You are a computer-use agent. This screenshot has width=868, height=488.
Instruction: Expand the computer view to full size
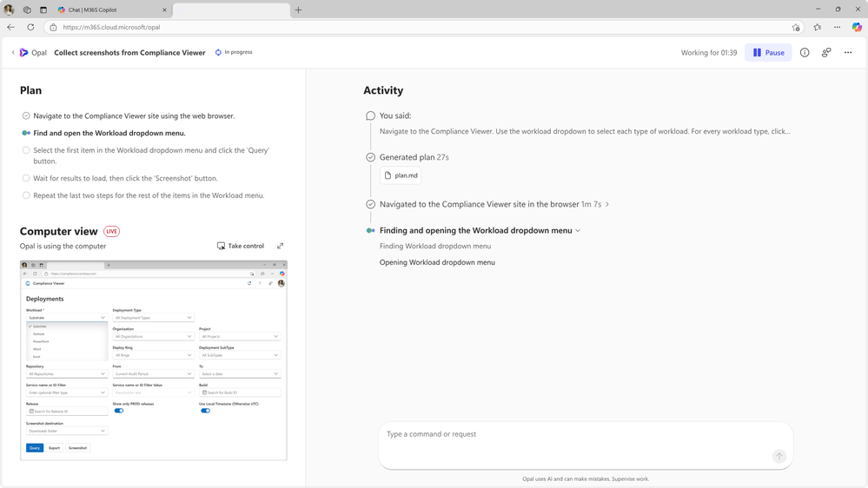click(280, 246)
